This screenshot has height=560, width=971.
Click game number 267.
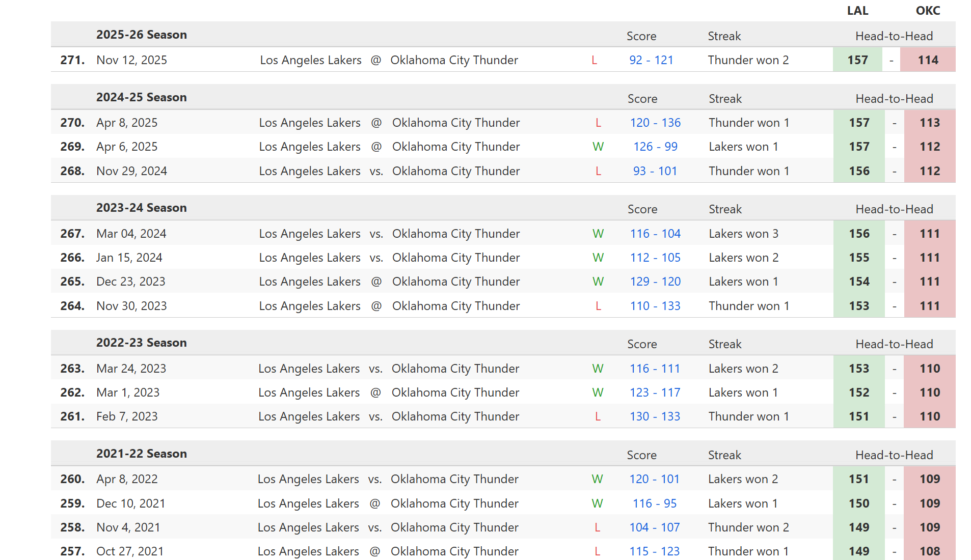72,234
